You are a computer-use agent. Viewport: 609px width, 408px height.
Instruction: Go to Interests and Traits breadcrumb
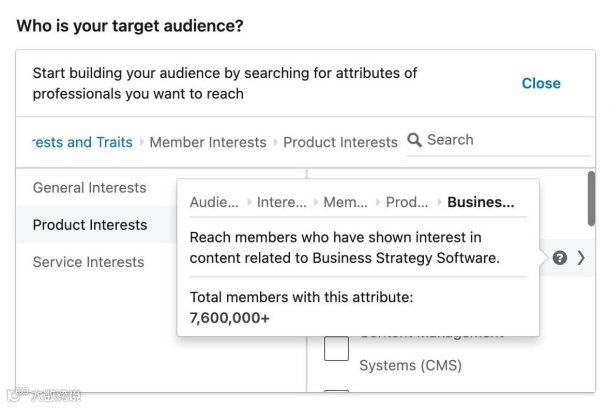(x=83, y=142)
